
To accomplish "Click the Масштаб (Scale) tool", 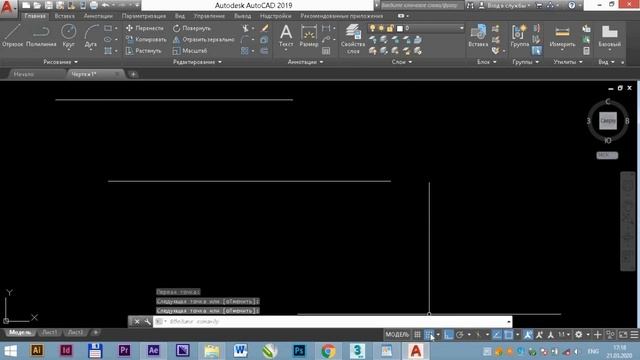I will [190, 51].
